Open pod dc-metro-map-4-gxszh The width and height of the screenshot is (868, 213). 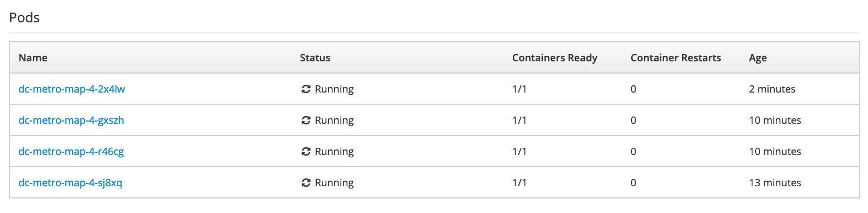click(71, 120)
